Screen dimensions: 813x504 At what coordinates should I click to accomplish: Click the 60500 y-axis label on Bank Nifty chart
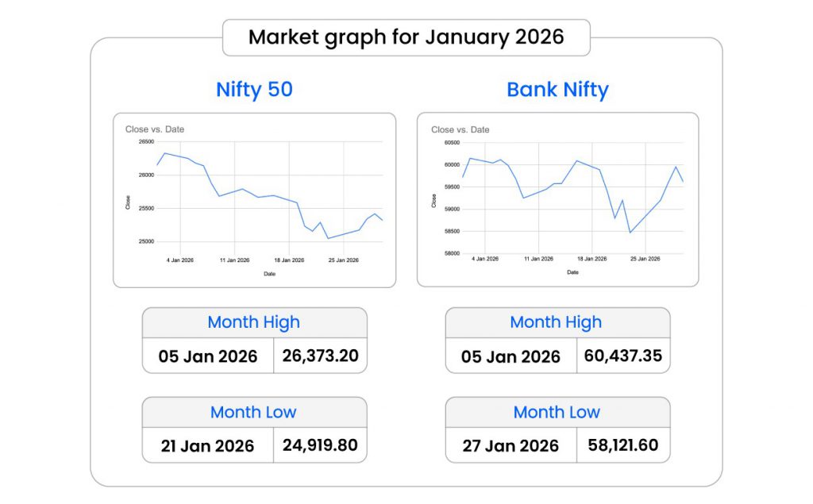[x=452, y=143]
